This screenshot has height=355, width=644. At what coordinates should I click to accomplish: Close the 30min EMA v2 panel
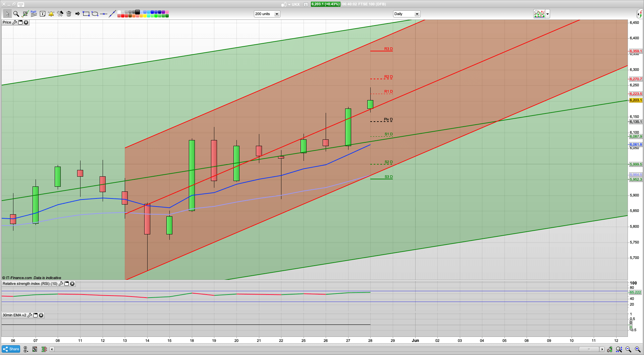tap(41, 315)
